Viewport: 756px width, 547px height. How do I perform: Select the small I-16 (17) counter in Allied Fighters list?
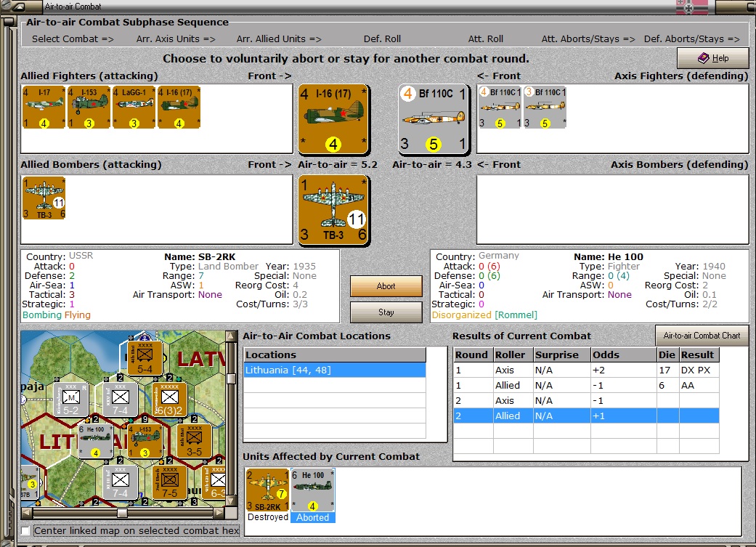coord(179,107)
